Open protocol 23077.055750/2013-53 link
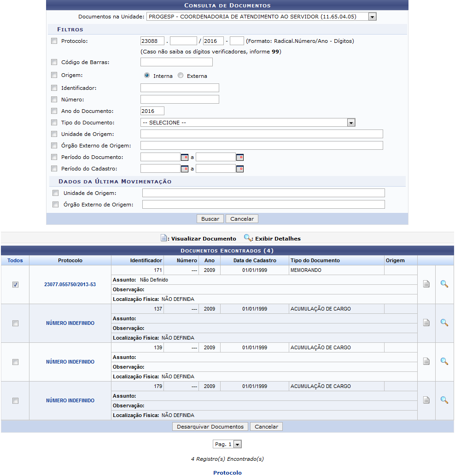455x476 pixels. tap(70, 284)
